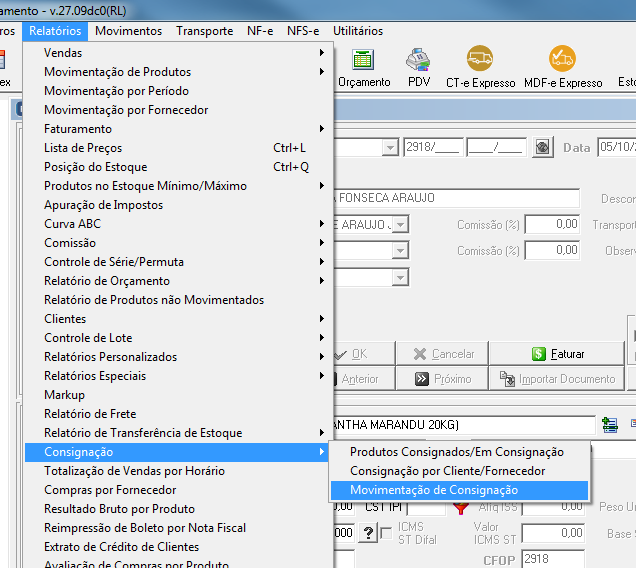Open the dropdown below the Comissão rows
The width and height of the screenshot is (636, 568).
coord(400,278)
